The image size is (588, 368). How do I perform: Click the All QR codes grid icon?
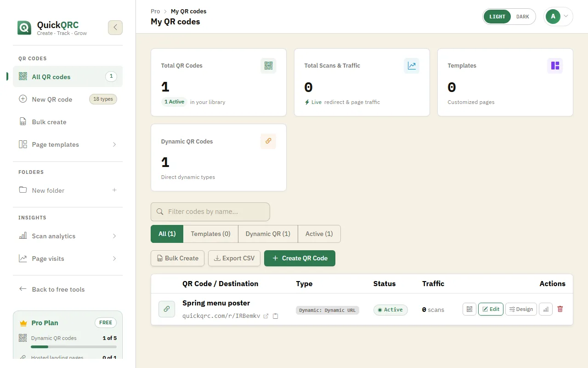click(x=23, y=77)
